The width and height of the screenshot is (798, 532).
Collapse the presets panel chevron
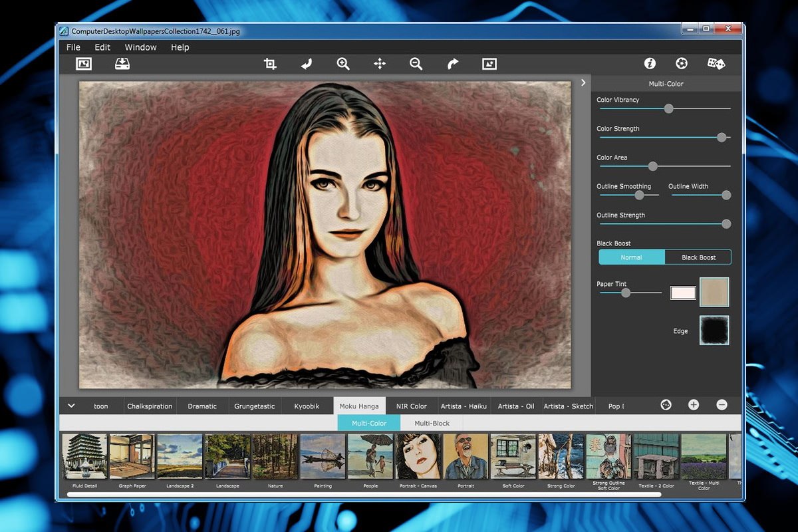pyautogui.click(x=71, y=406)
